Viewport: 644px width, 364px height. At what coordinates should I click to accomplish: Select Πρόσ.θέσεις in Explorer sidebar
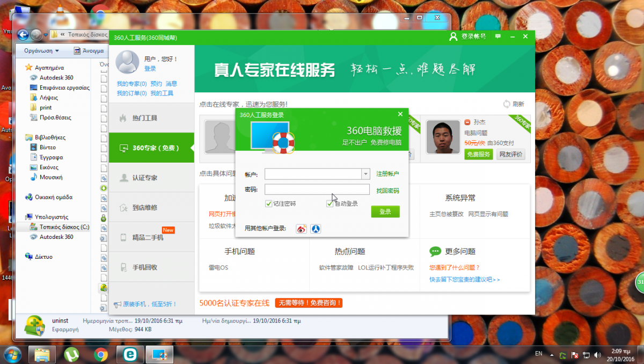point(50,118)
